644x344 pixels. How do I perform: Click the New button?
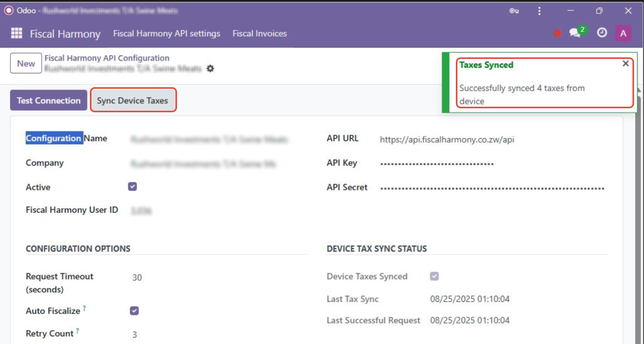(x=26, y=63)
